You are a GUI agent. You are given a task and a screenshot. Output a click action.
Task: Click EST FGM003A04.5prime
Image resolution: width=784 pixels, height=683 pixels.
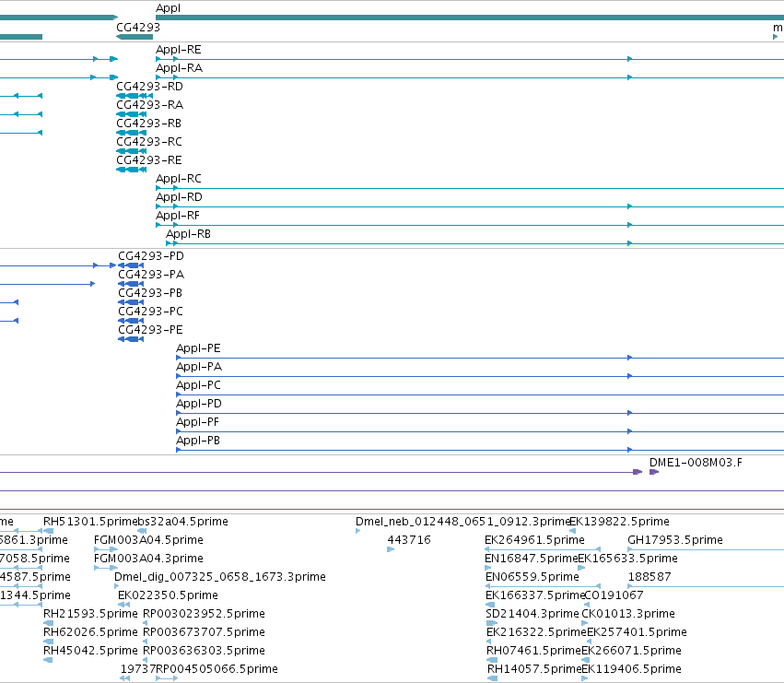pos(148,540)
